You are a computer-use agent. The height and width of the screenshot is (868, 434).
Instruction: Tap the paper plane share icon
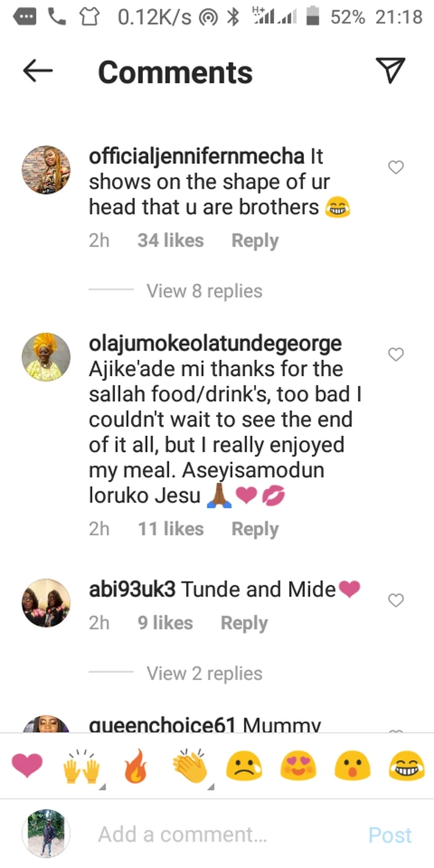click(390, 71)
